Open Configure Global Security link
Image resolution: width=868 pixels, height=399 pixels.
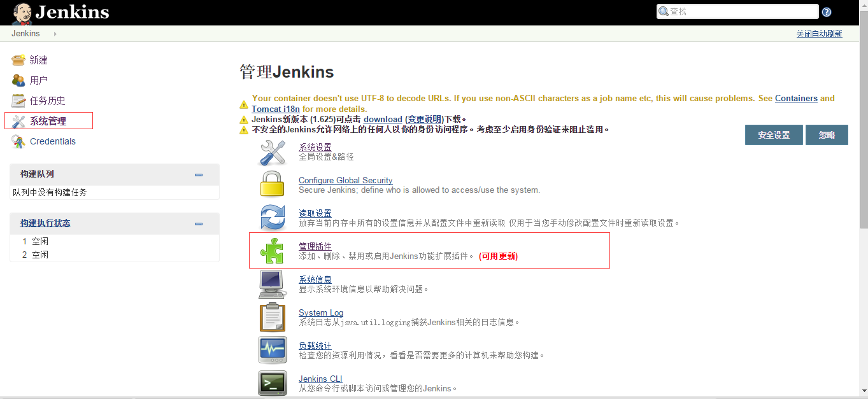coord(346,180)
